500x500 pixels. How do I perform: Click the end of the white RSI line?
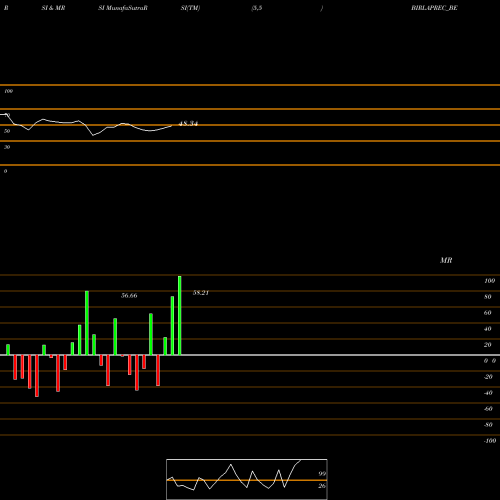pos(172,125)
